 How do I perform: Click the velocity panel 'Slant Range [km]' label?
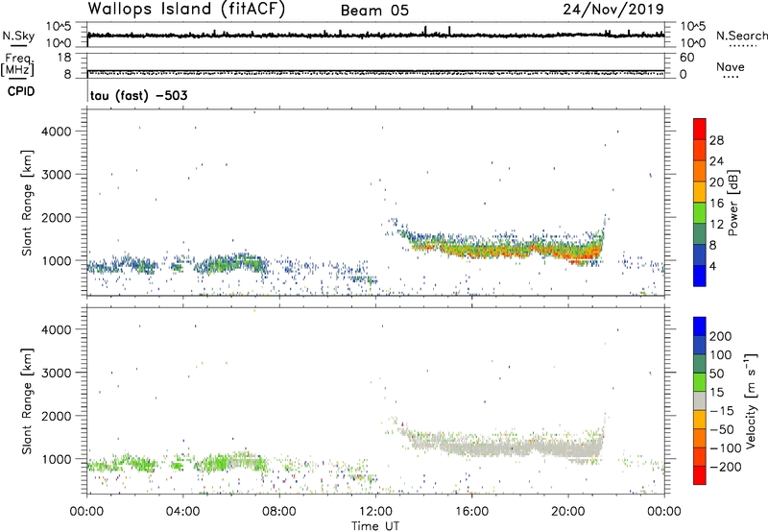pyautogui.click(x=27, y=401)
